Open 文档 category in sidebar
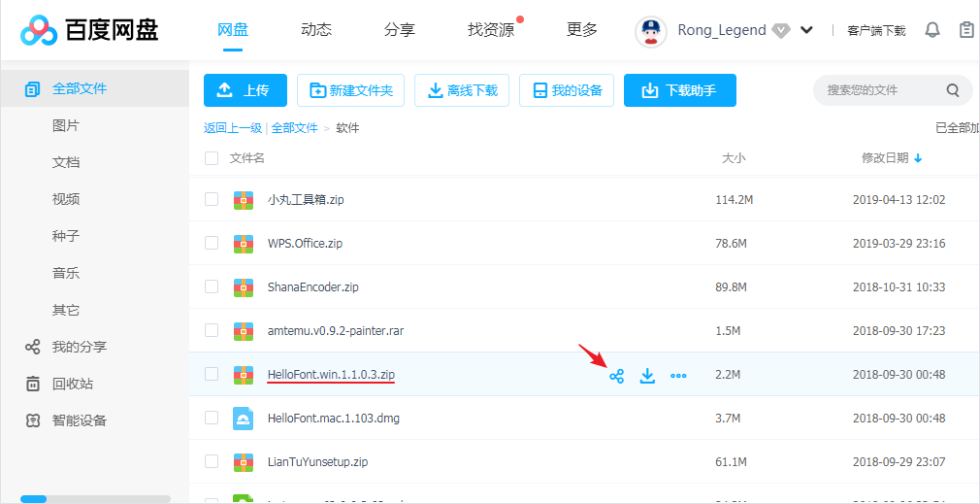The image size is (980, 504). (66, 162)
